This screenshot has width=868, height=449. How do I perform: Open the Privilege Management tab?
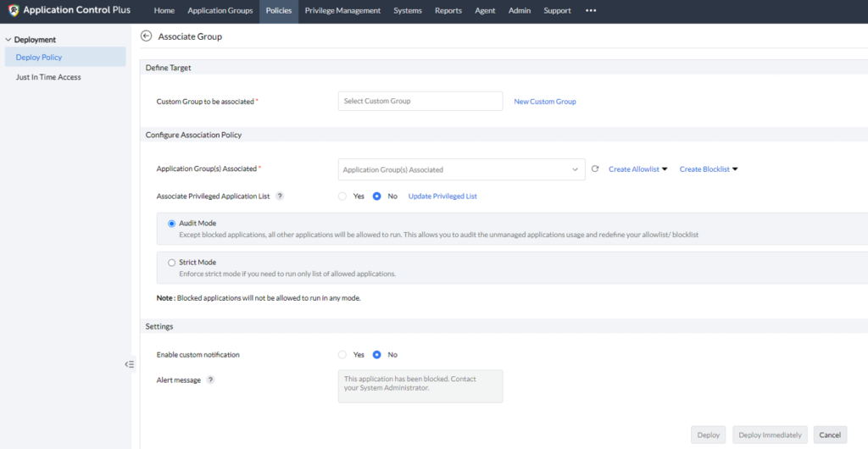tap(342, 10)
